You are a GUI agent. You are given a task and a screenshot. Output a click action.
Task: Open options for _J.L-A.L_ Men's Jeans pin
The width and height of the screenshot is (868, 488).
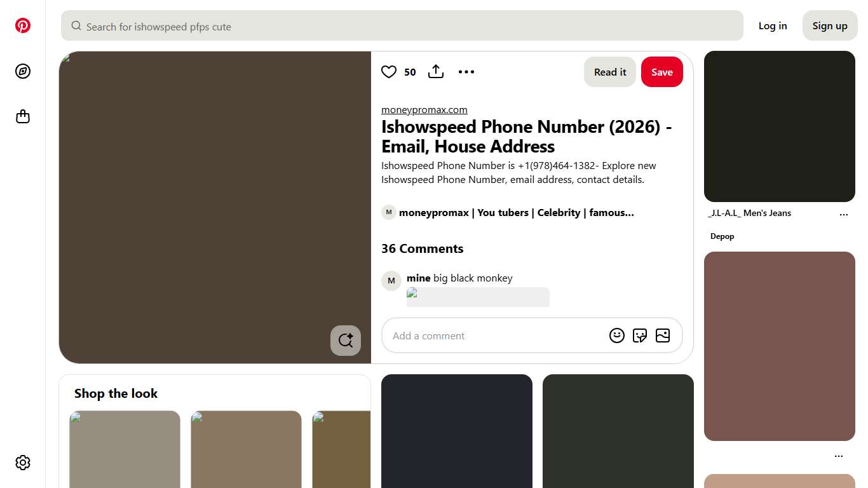(844, 214)
